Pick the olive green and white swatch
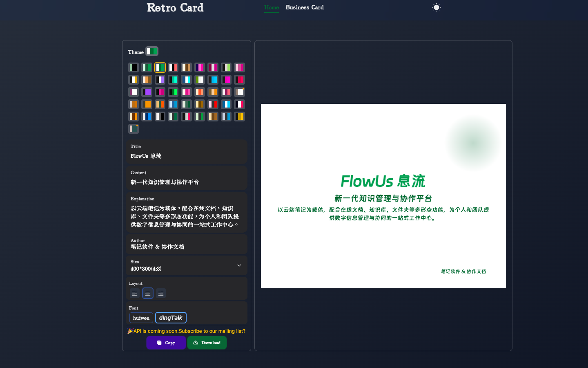Viewport: 588px width, 368px height. coord(200,80)
